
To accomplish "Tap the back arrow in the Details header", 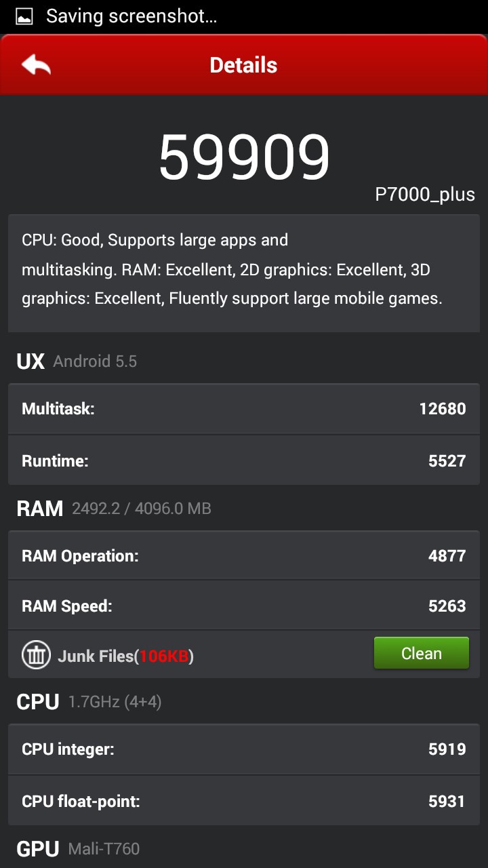I will click(x=37, y=64).
